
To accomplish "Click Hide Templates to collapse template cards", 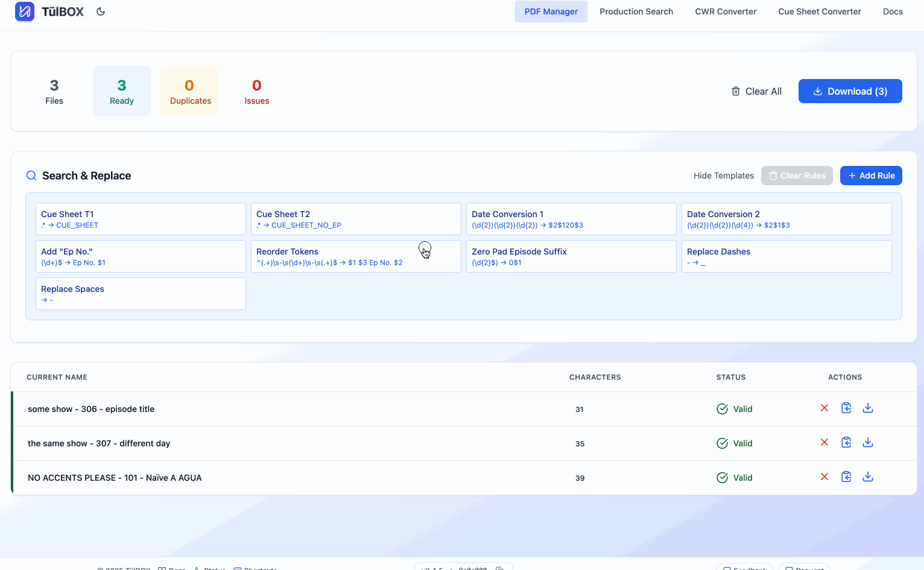I will tap(723, 176).
